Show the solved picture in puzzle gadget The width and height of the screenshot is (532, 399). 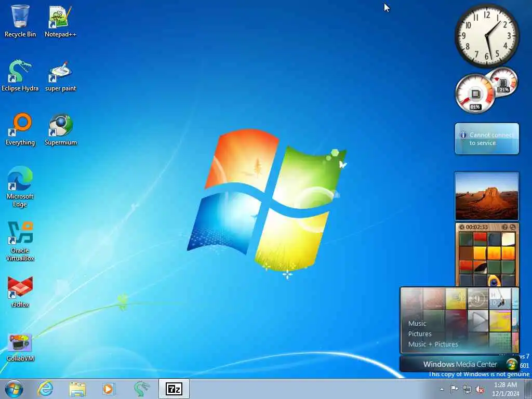click(505, 227)
